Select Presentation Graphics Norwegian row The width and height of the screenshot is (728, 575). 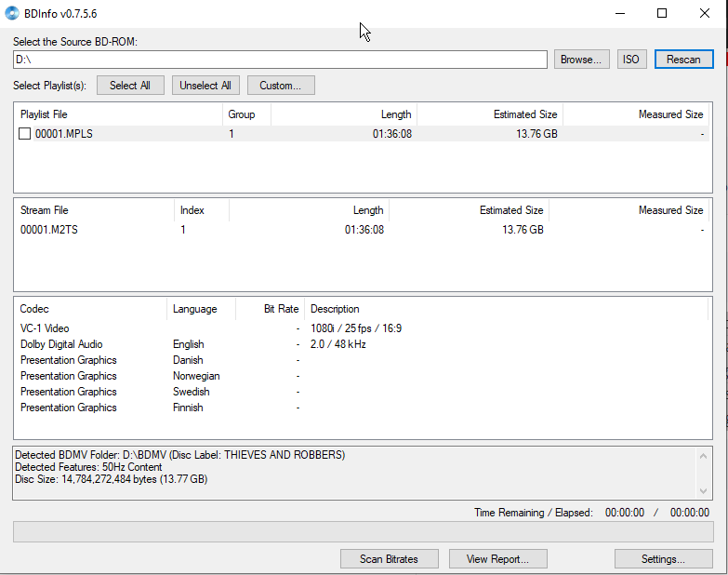pos(363,376)
